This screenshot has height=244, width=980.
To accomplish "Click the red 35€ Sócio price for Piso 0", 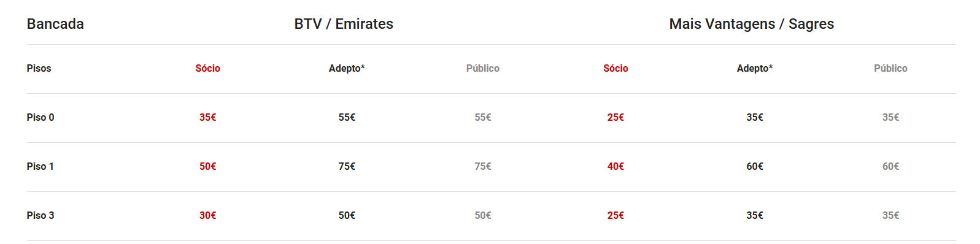I will 207,117.
